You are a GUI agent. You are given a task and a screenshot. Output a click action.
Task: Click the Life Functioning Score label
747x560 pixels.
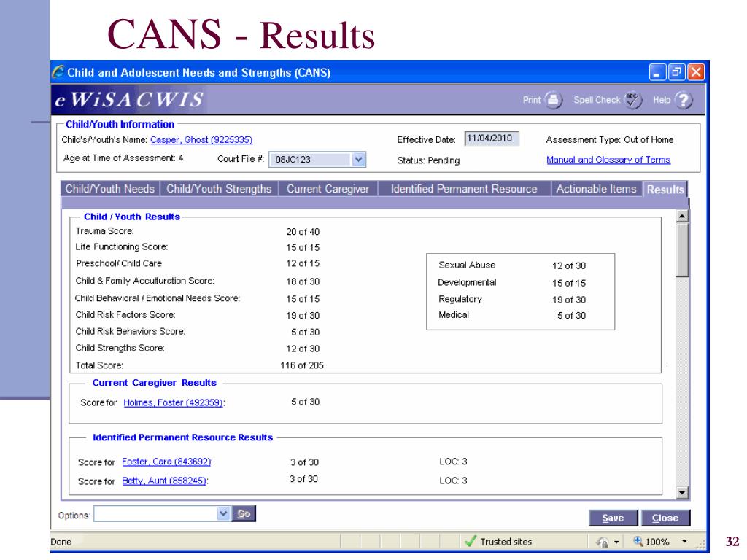click(122, 246)
